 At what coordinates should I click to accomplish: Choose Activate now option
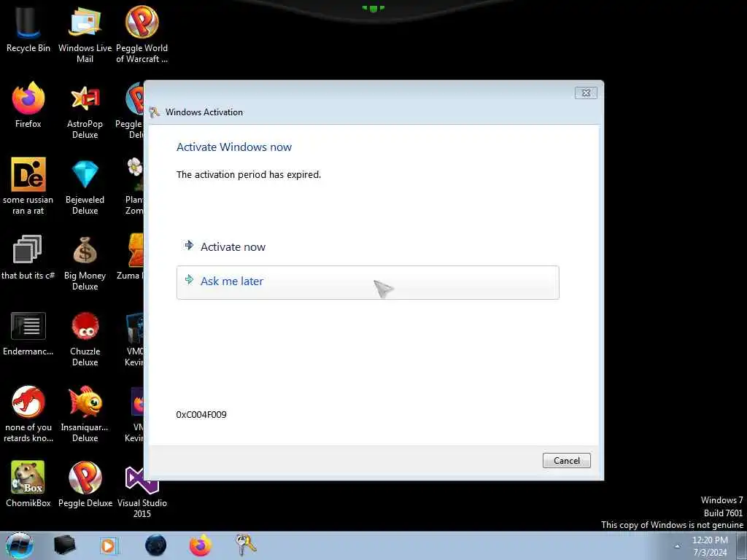pyautogui.click(x=368, y=246)
